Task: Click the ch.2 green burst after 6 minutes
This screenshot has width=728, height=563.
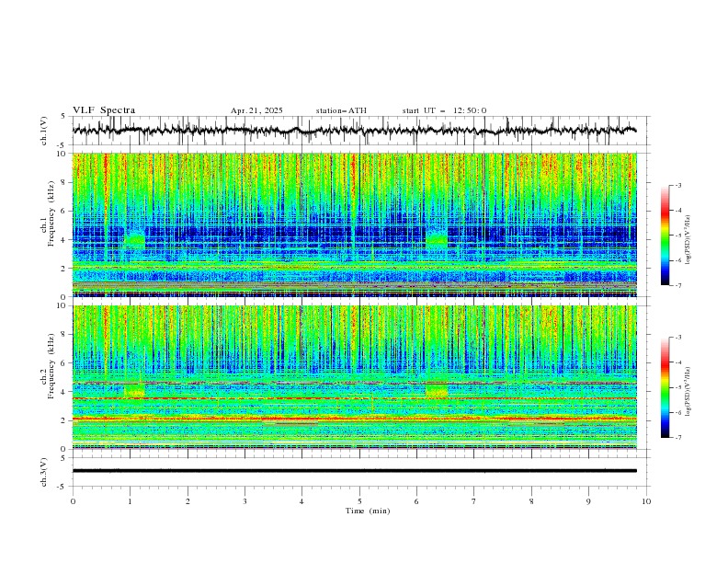Action: (437, 391)
